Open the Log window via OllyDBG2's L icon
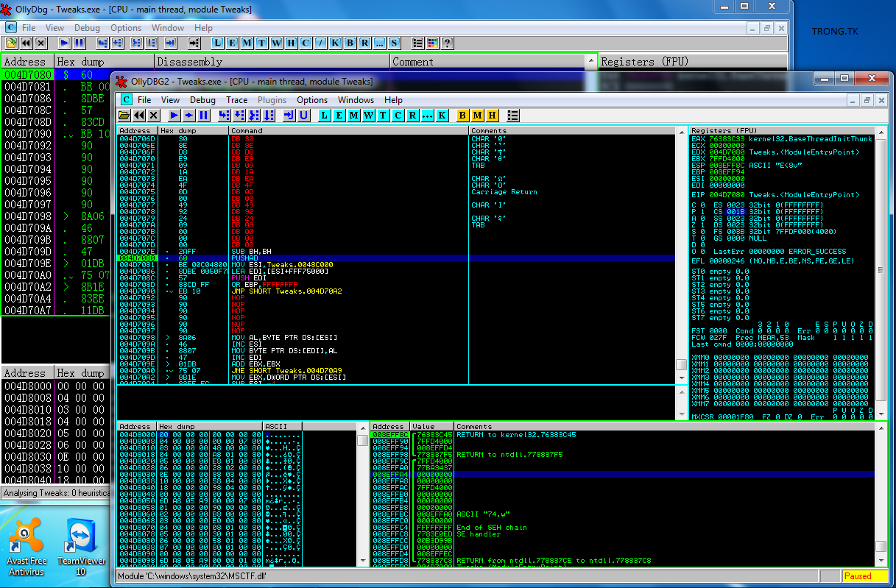This screenshot has width=896, height=588. click(x=324, y=116)
